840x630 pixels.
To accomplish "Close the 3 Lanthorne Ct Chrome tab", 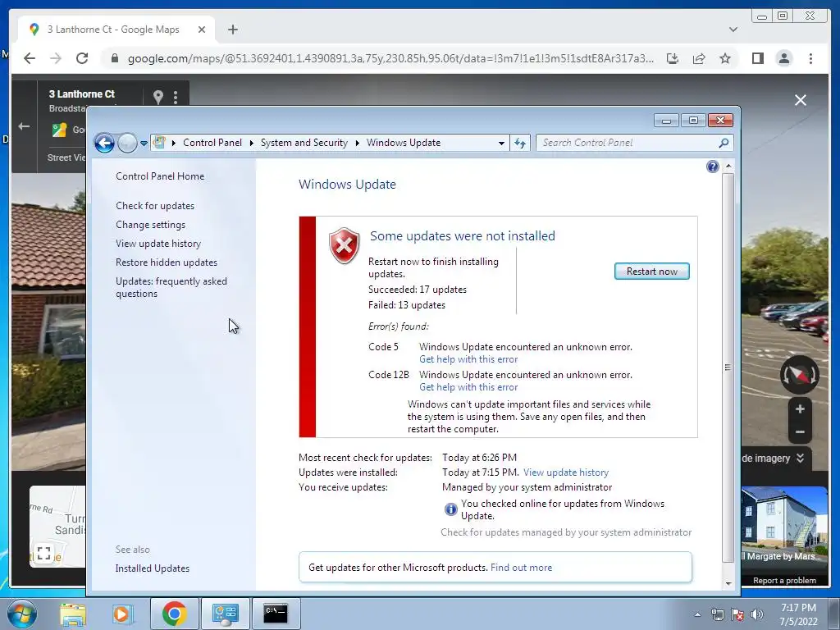I will [x=202, y=30].
